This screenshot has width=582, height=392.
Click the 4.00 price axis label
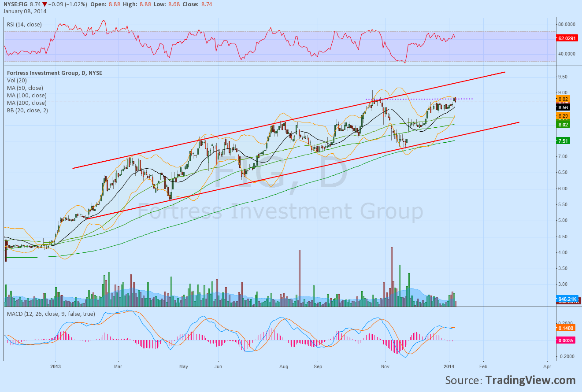tap(563, 252)
